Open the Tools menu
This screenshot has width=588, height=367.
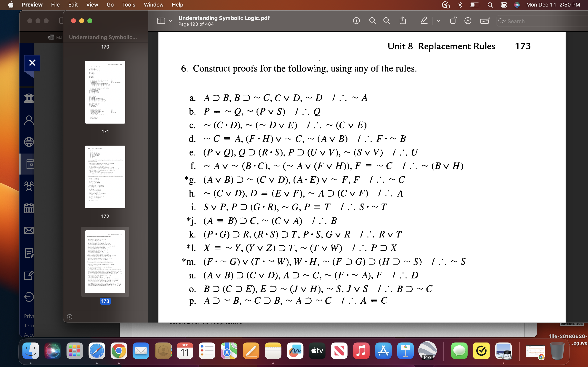(x=129, y=5)
